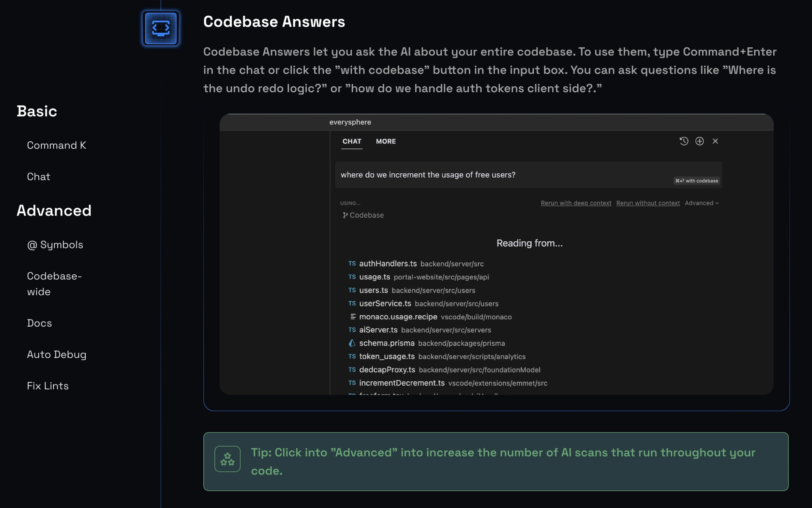812x508 pixels.
Task: Click "Rerun without context" link
Action: 648,203
